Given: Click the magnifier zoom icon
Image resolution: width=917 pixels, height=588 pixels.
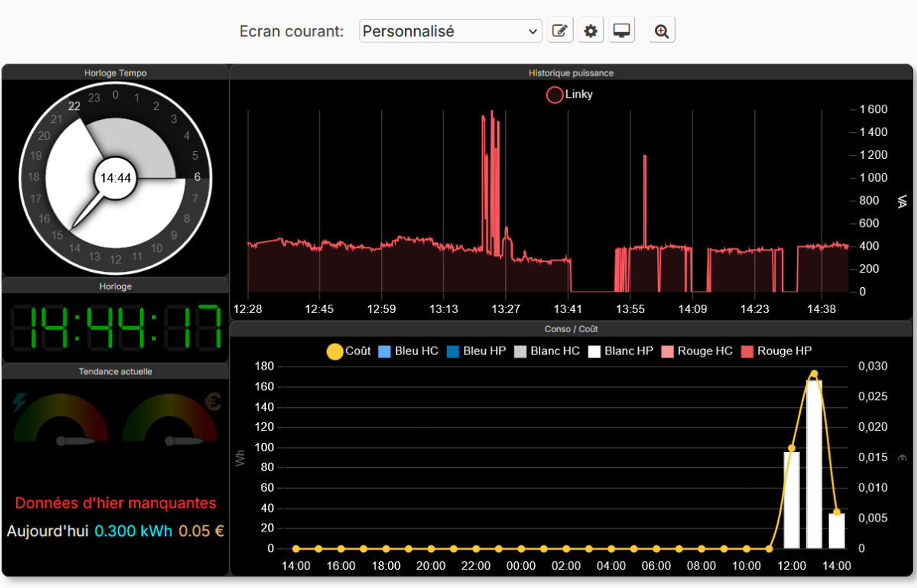Looking at the screenshot, I should tap(662, 31).
